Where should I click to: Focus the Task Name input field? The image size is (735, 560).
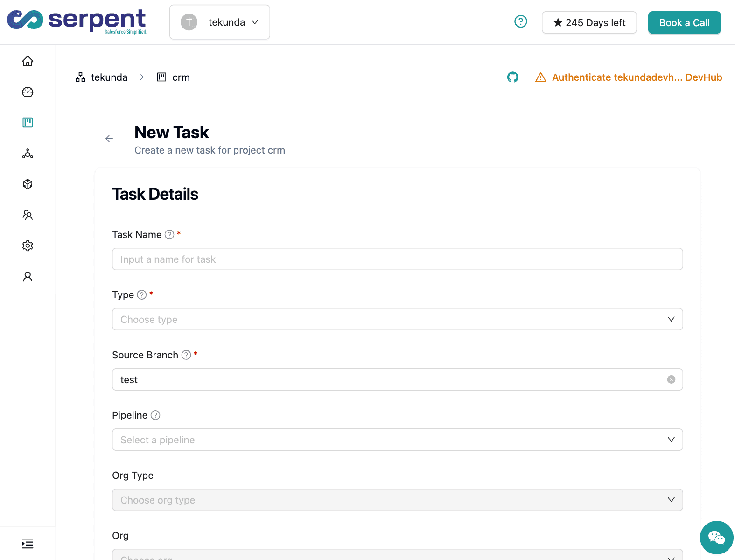[x=397, y=259]
